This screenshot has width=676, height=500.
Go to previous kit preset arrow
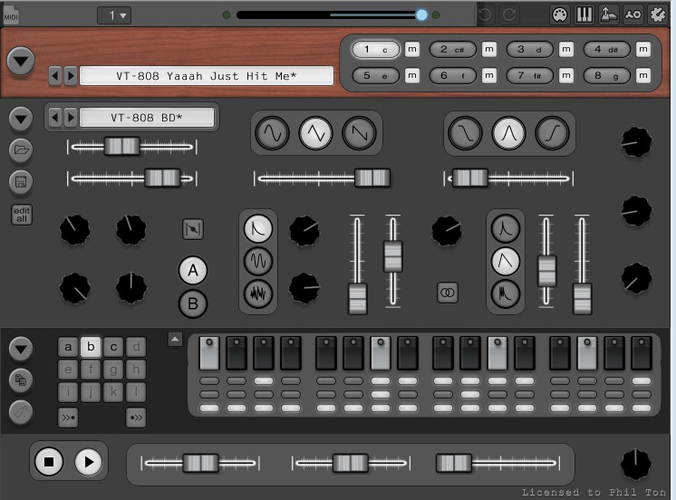[x=55, y=76]
